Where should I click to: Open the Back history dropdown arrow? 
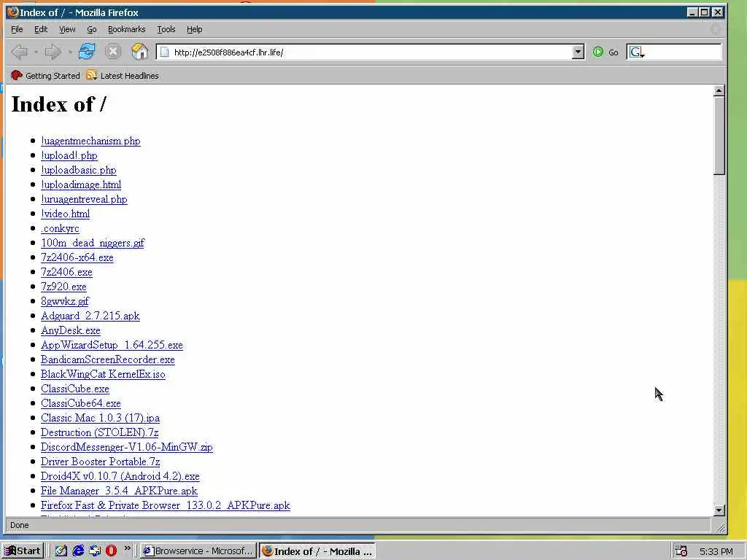(x=36, y=52)
